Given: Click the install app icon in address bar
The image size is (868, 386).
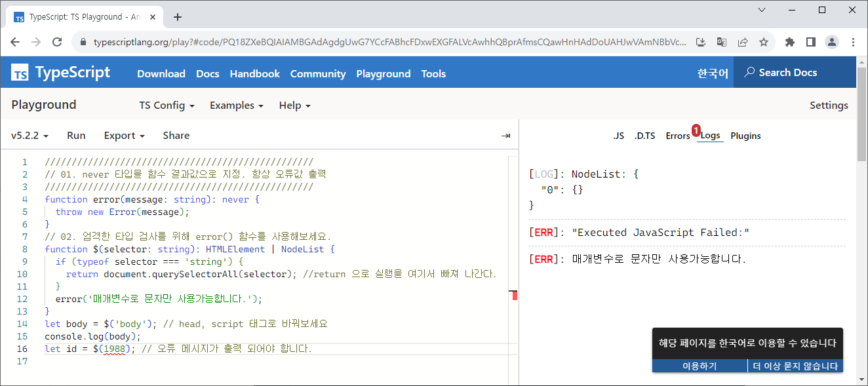Looking at the screenshot, I should coord(700,42).
